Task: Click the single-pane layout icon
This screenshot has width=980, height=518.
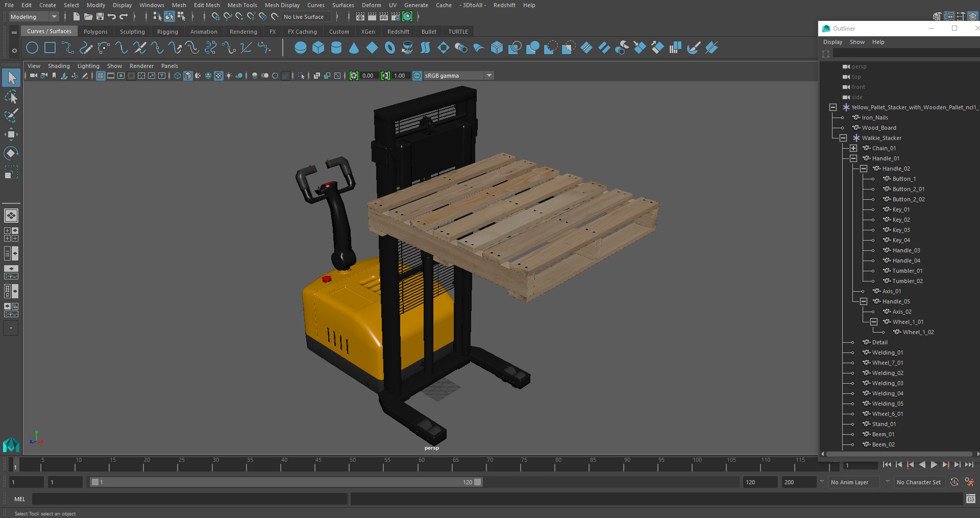Action: pos(11,216)
